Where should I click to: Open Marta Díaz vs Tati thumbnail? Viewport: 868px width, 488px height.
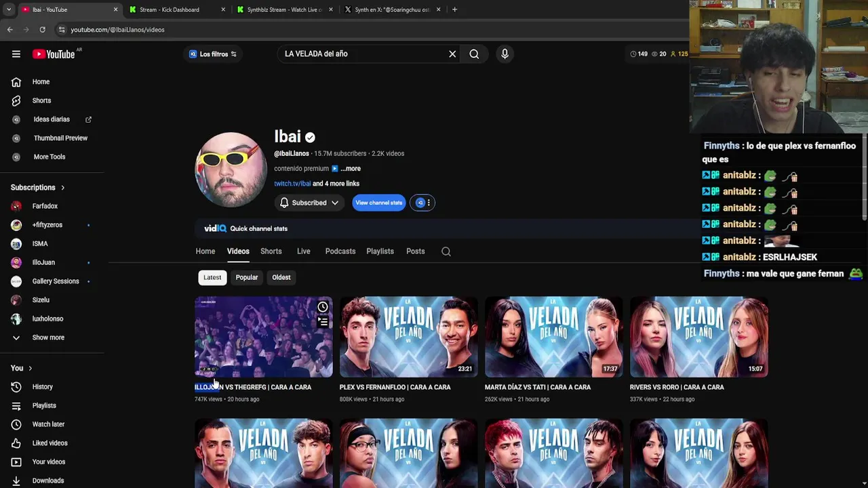[x=553, y=337]
